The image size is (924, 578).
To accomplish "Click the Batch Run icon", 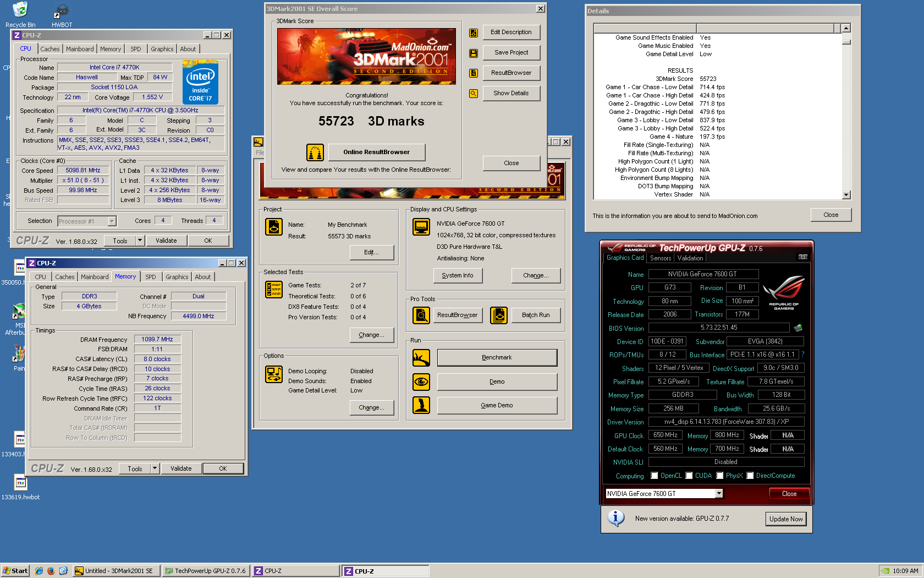I will 499,315.
